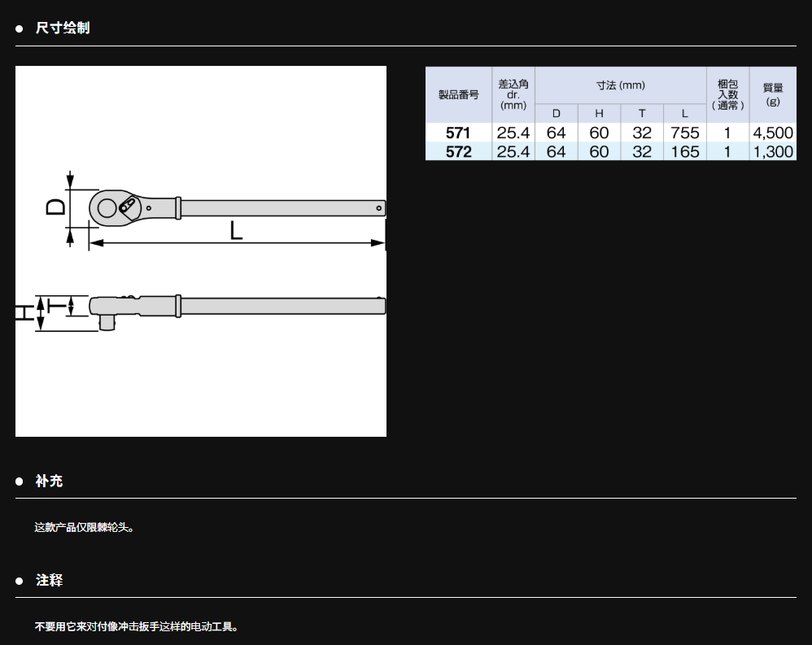This screenshot has width=812, height=645.
Task: Click the 製品番号 column header
Action: pyautogui.click(x=458, y=94)
